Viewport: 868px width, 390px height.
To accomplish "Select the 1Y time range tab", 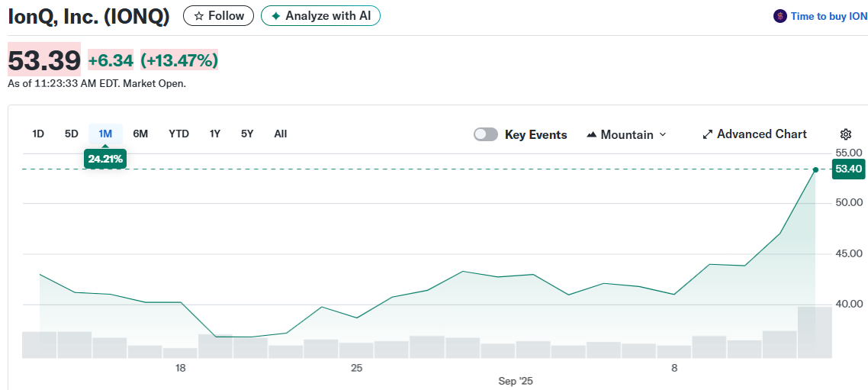I will click(215, 134).
